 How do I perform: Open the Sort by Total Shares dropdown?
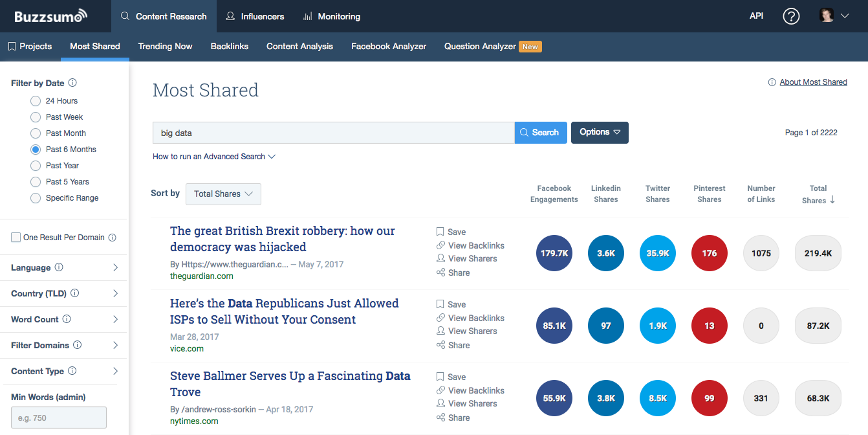coord(223,194)
